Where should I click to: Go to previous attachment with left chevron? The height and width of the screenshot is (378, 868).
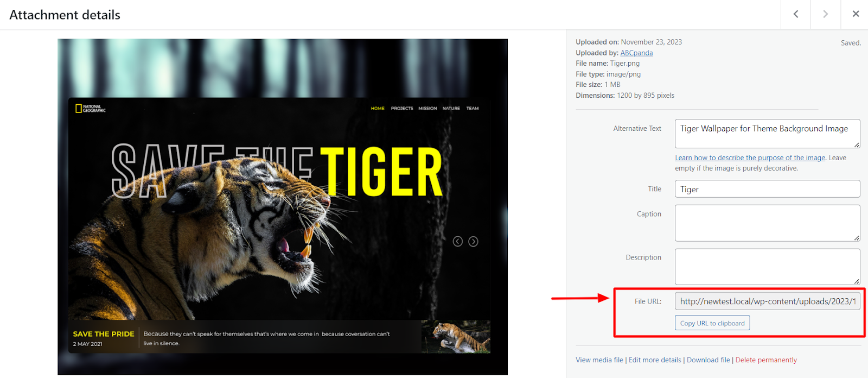[796, 14]
